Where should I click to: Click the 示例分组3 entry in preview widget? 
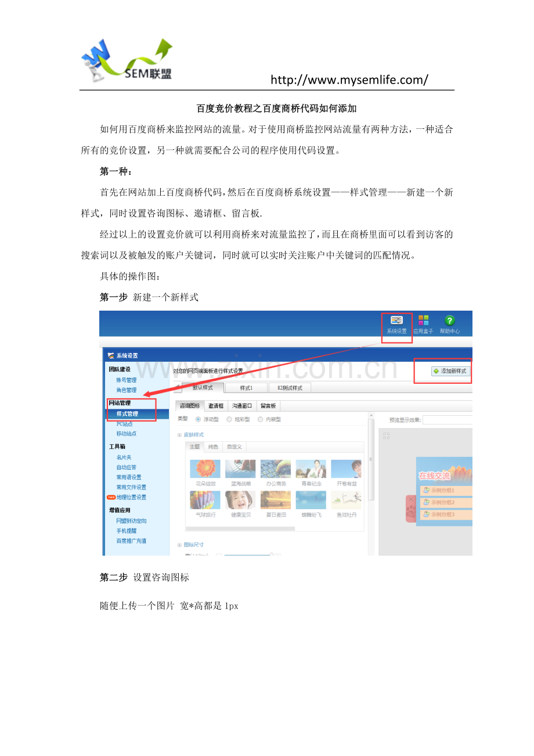[x=446, y=514]
